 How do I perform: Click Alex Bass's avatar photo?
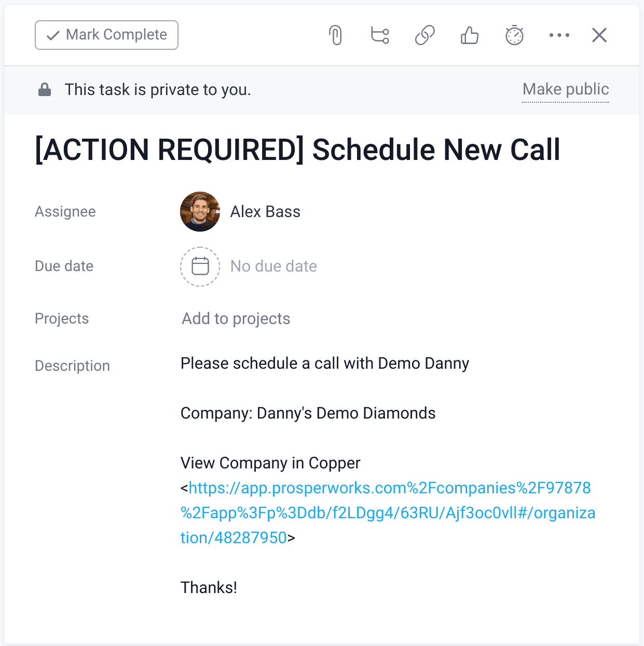coord(200,212)
